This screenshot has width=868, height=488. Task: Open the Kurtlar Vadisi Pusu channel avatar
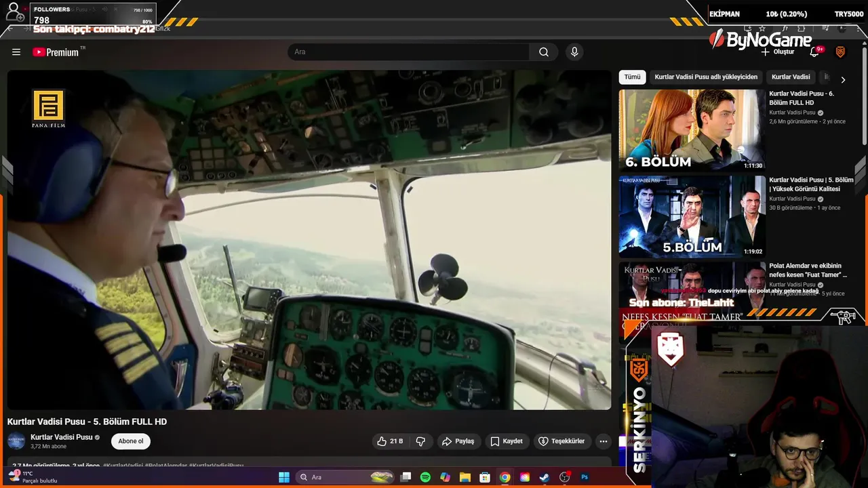tap(16, 441)
